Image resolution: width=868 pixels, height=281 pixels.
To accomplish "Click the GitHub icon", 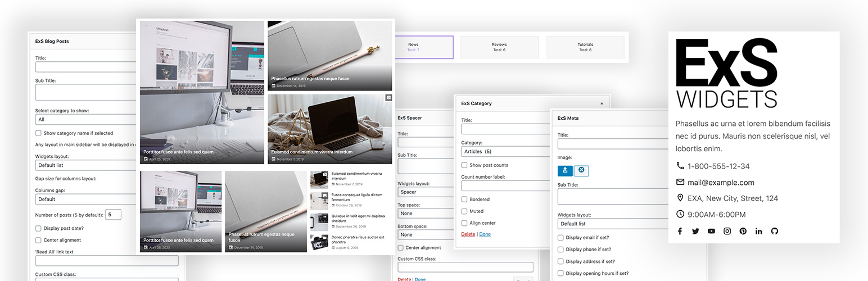I will point(775,231).
